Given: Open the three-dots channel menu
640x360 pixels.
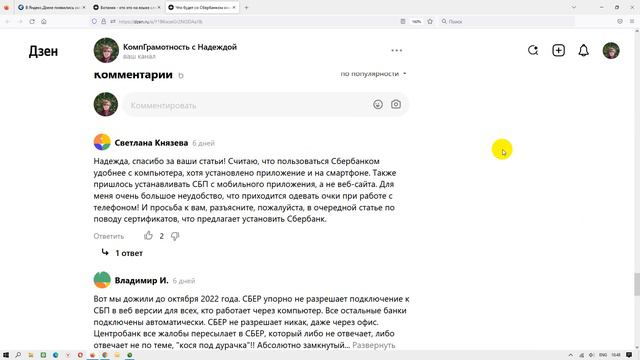Looking at the screenshot, I should [x=396, y=50].
